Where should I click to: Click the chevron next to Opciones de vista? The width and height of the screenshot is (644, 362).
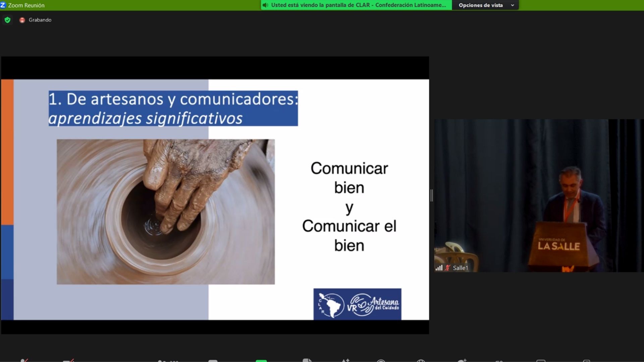click(x=512, y=5)
